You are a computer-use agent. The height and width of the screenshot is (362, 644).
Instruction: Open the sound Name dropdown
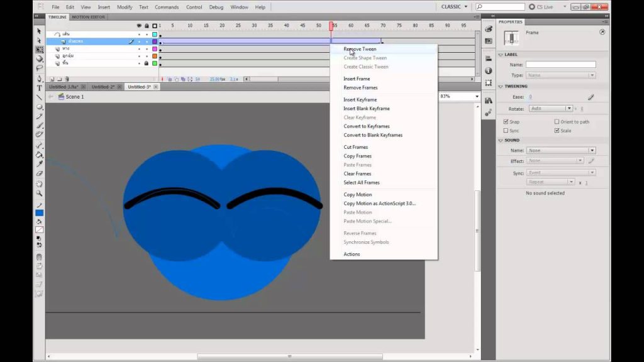click(560, 151)
